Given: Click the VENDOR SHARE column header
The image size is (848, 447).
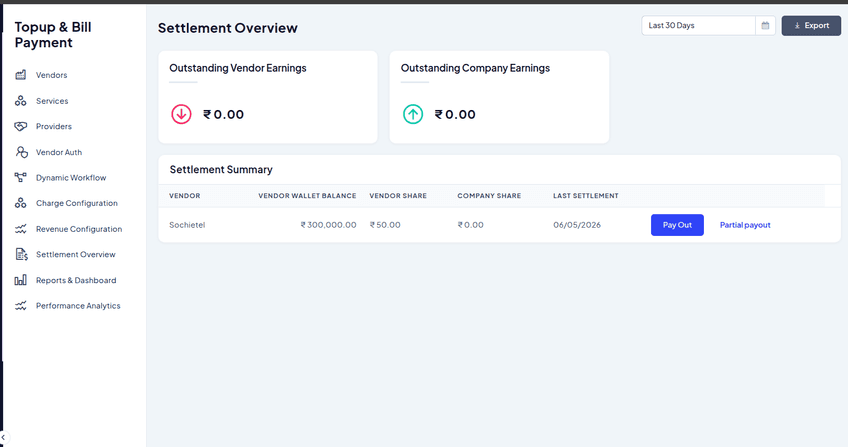Looking at the screenshot, I should tap(398, 196).
